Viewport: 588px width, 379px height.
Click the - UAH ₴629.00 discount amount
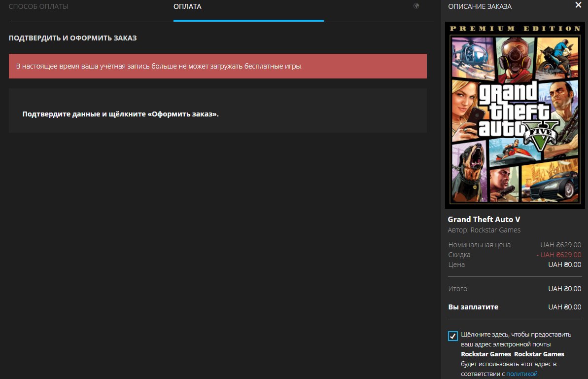tap(559, 255)
